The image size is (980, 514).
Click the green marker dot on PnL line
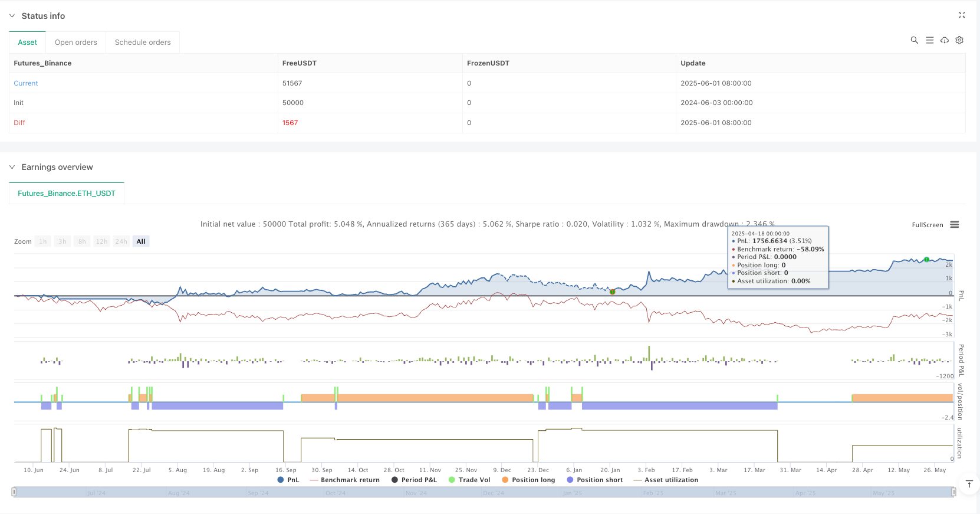926,260
